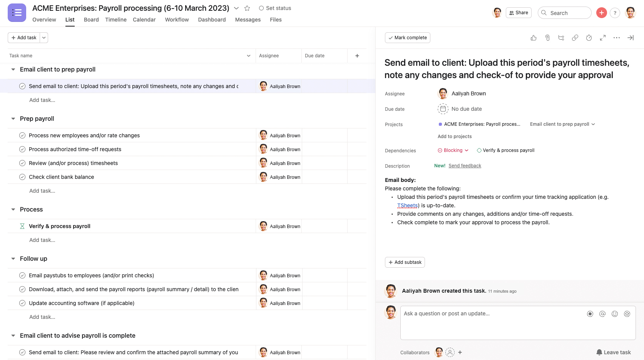Click the red global add button

pos(601,13)
